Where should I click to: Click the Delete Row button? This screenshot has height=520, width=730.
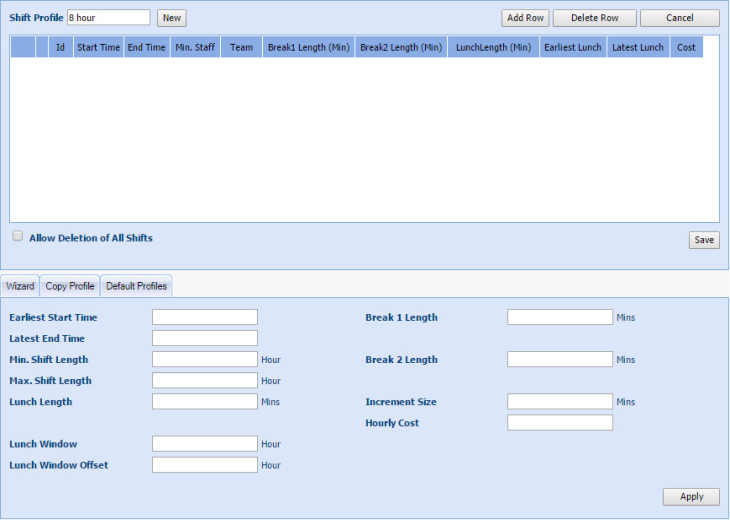pos(594,18)
